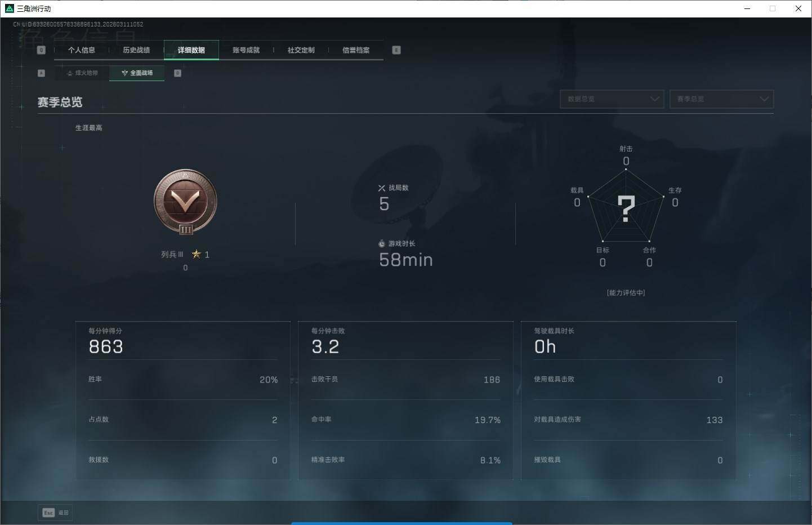Switch to the 历史战绩 tab

point(136,50)
